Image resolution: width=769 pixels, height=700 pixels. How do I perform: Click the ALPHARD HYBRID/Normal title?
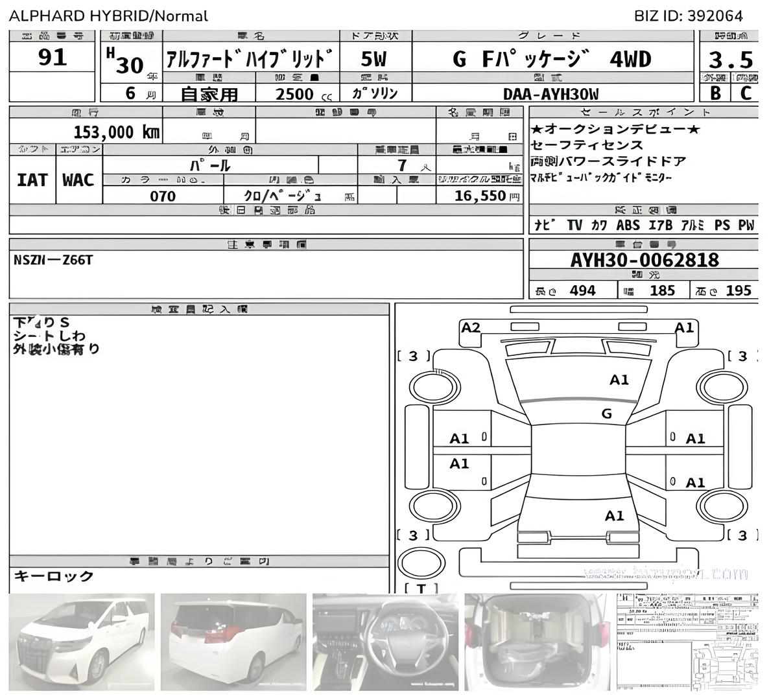point(108,16)
